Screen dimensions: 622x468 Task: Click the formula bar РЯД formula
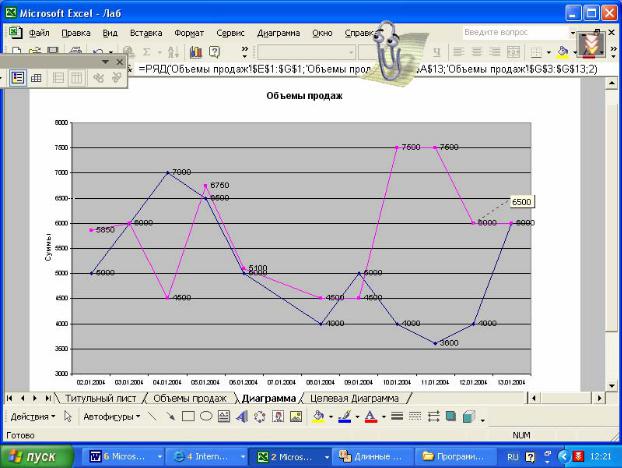pyautogui.click(x=368, y=69)
